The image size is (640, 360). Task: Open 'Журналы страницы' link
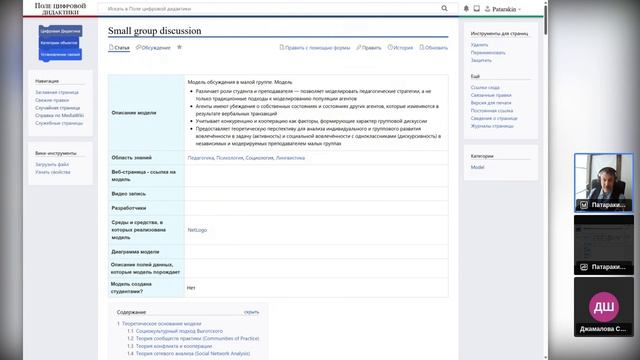[x=492, y=126]
